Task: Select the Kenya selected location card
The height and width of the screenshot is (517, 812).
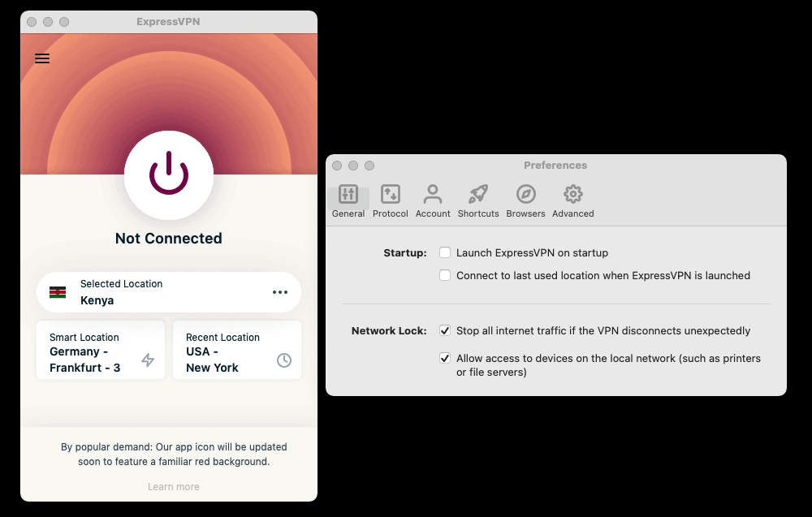Action: [x=169, y=292]
